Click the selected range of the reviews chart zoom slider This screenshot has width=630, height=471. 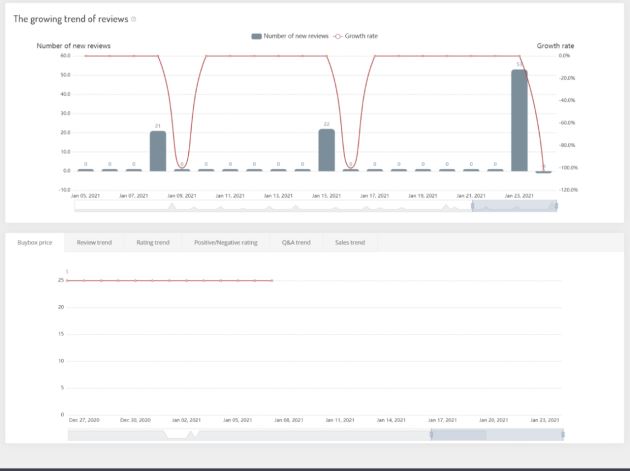pyautogui.click(x=514, y=206)
